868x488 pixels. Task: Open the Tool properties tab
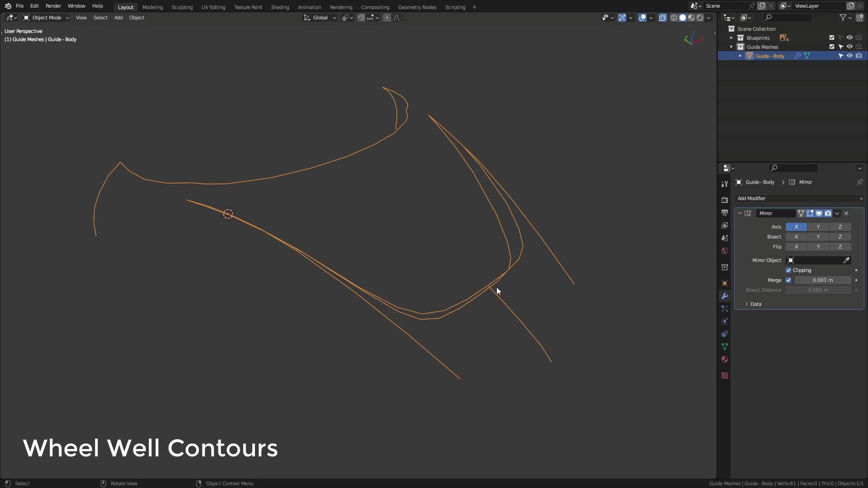coord(725,184)
